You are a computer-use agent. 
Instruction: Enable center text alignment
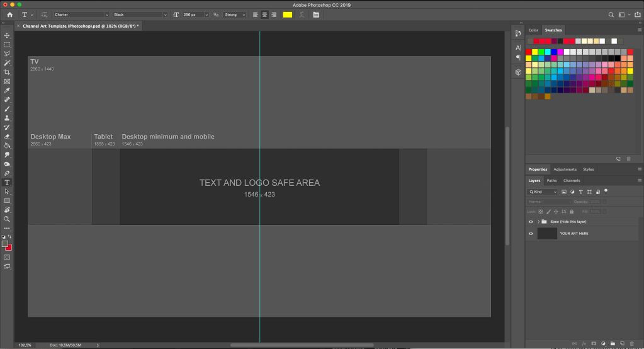pos(264,14)
